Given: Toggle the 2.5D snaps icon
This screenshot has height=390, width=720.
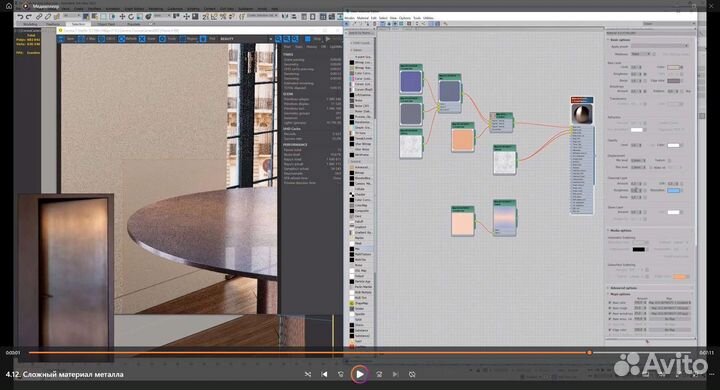Looking at the screenshot, I should pos(205,17).
